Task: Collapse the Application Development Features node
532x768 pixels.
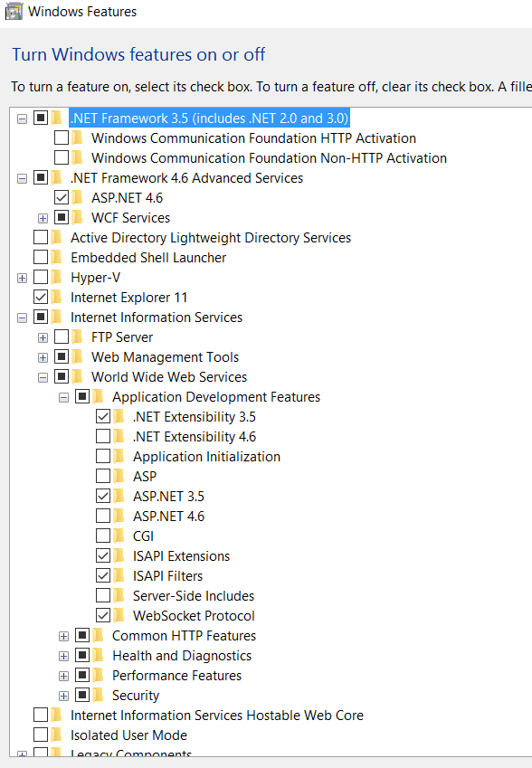Action: (x=63, y=398)
